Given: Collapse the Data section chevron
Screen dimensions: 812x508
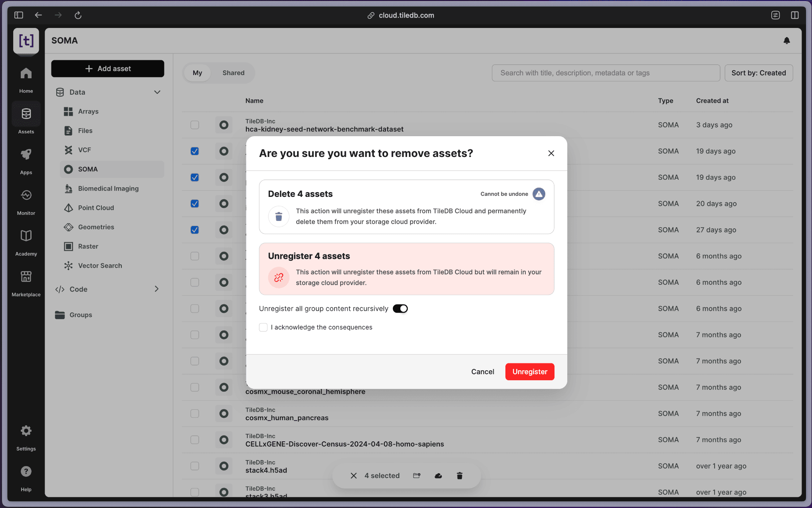Looking at the screenshot, I should click(157, 92).
